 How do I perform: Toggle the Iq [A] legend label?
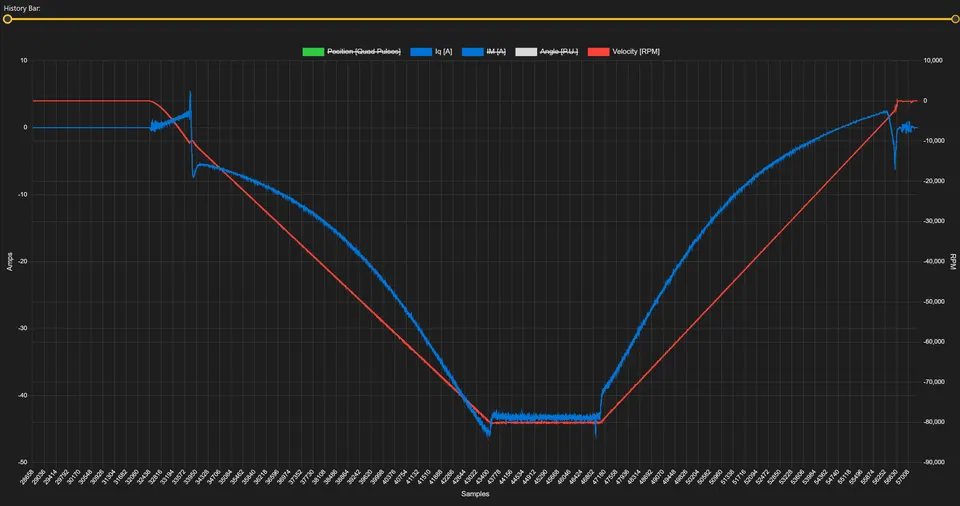tap(443, 51)
